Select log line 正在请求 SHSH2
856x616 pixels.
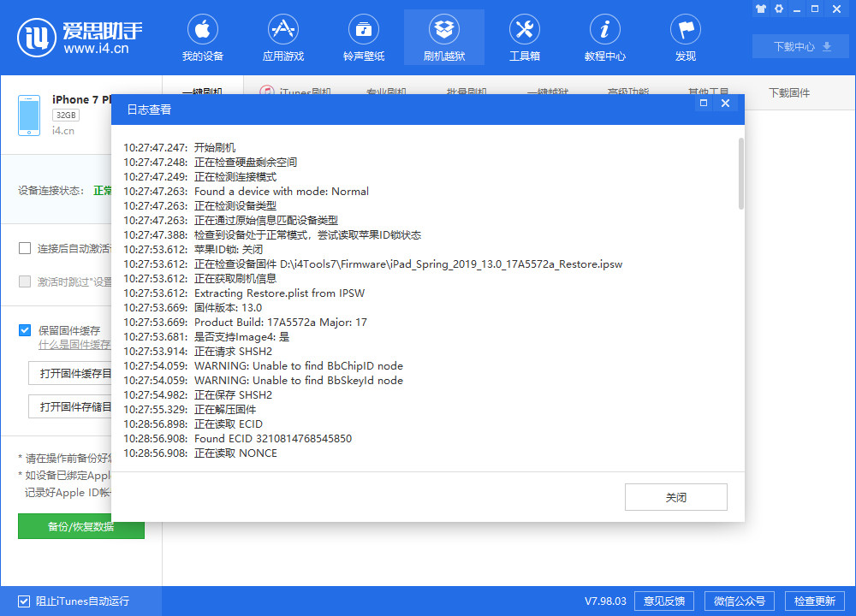[x=198, y=352]
